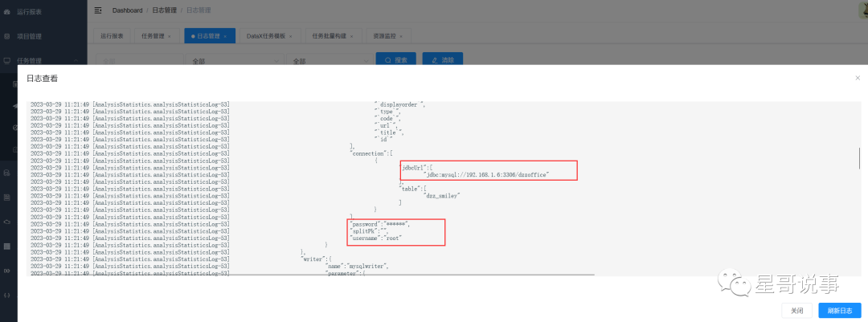868x322 pixels.
Task: Close the DataX任务模板 tab with its x
Action: (x=291, y=36)
